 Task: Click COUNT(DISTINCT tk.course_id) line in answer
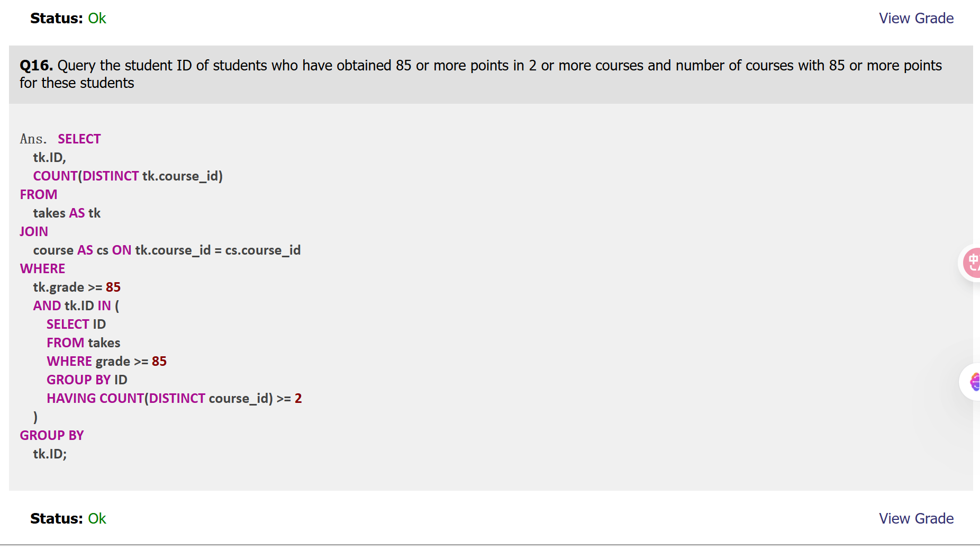pyautogui.click(x=128, y=176)
